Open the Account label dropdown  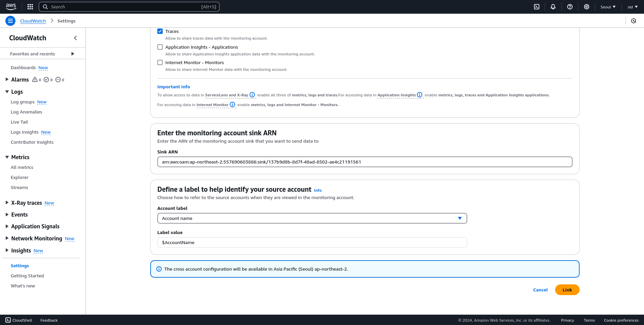pos(312,218)
